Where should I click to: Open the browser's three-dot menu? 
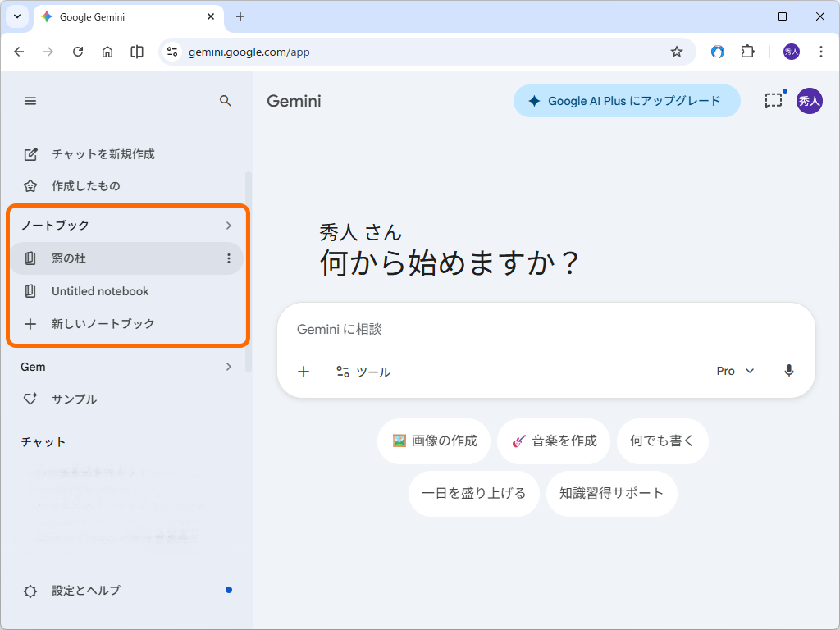coord(821,51)
